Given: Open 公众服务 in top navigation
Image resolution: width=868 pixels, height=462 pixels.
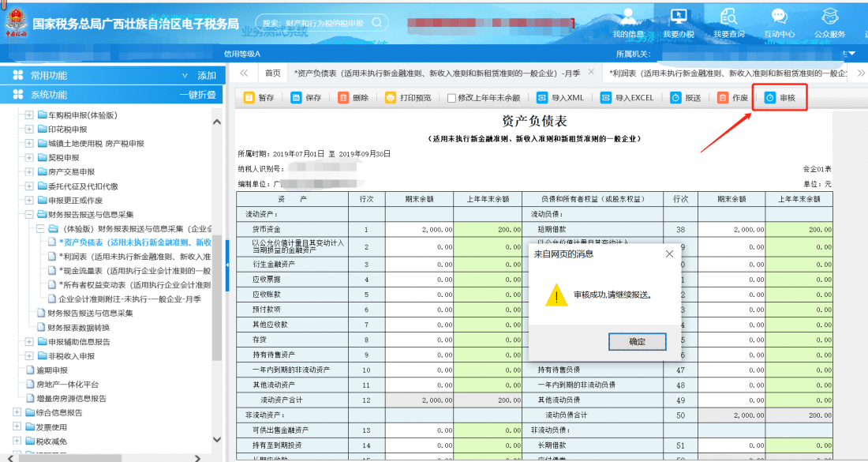Looking at the screenshot, I should point(830,23).
